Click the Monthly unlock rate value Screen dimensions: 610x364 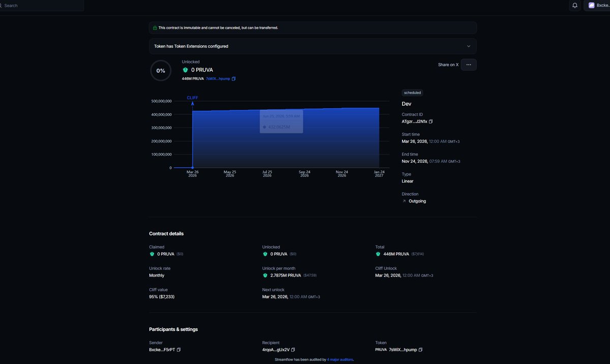157,276
